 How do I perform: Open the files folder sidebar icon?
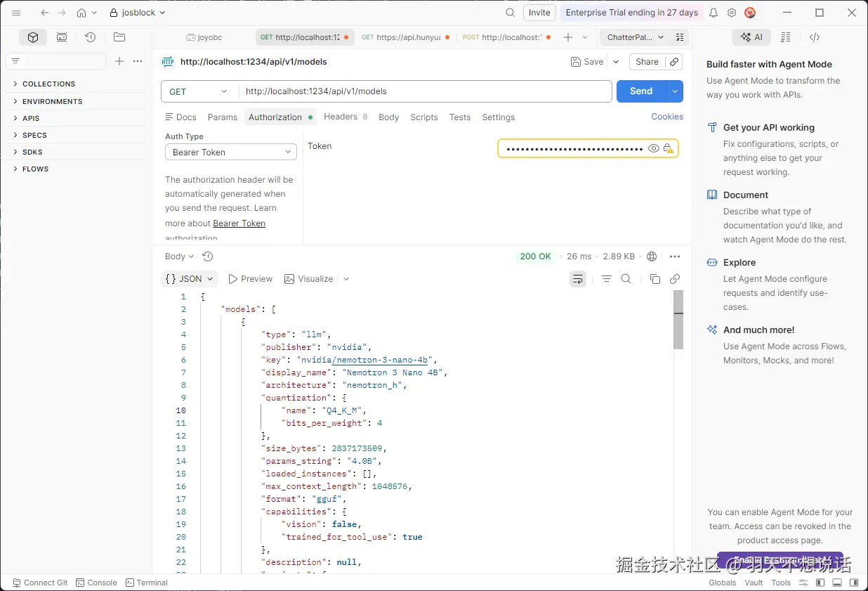[119, 37]
